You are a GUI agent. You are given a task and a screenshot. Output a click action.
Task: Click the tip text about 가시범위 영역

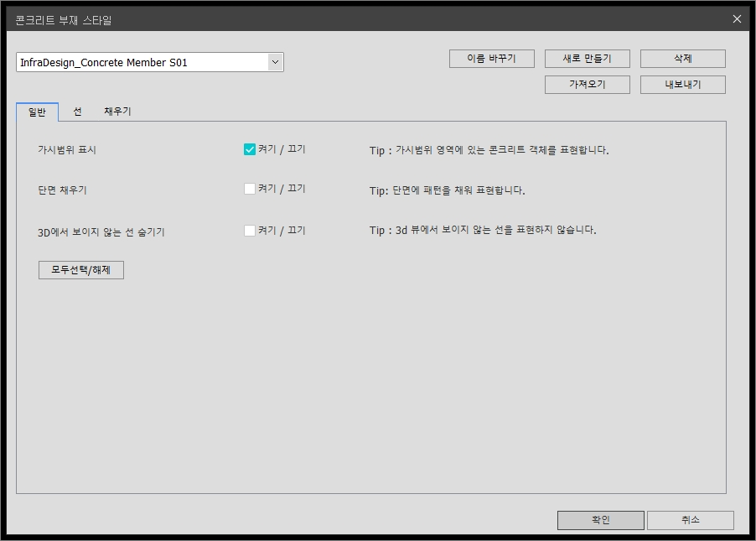489,150
